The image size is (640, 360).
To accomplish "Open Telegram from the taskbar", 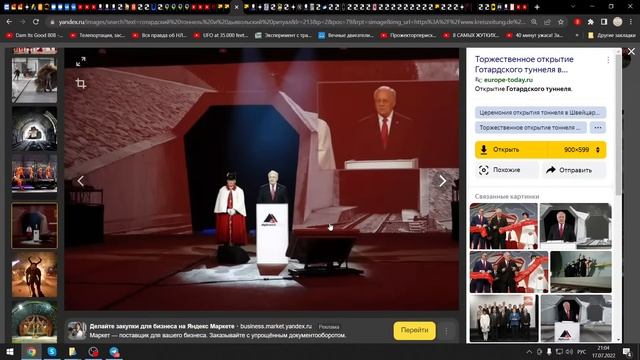I will (114, 351).
